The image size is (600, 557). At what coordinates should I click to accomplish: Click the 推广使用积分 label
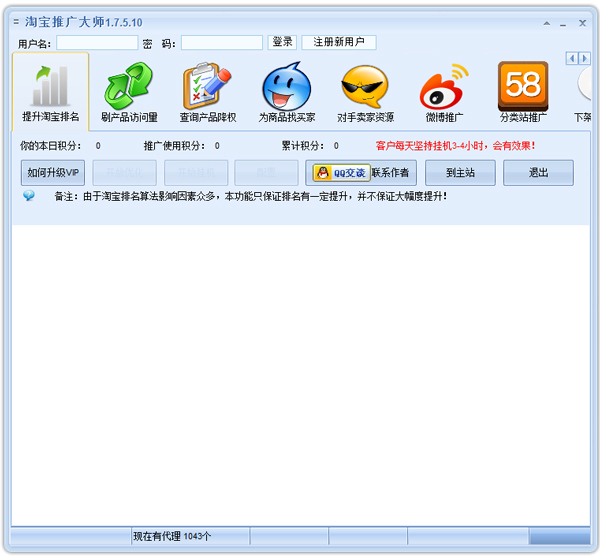tap(174, 146)
